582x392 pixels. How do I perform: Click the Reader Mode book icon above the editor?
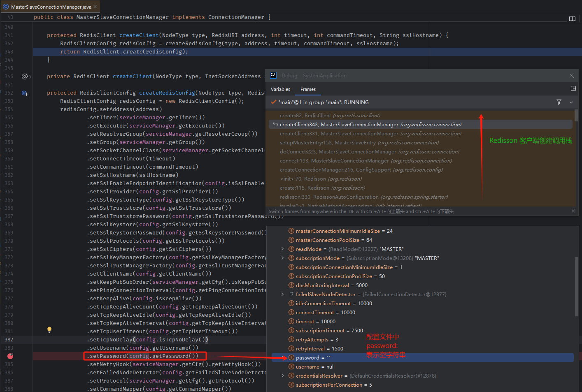tap(572, 18)
